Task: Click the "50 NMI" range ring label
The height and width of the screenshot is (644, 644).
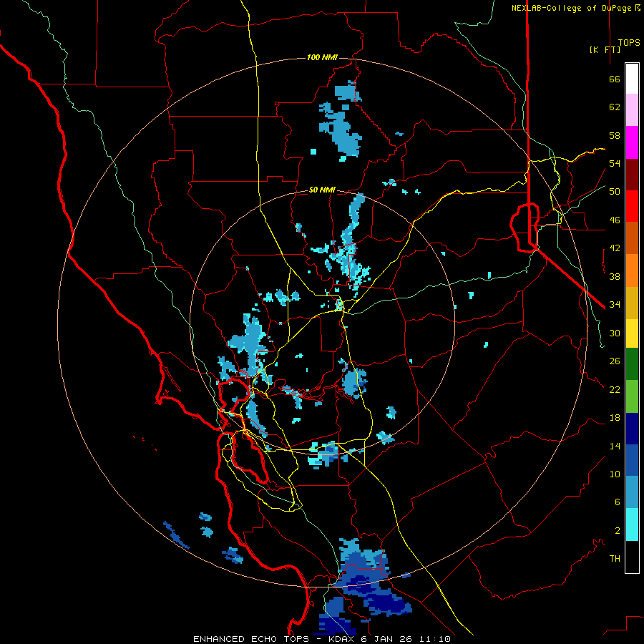Action: coord(322,190)
